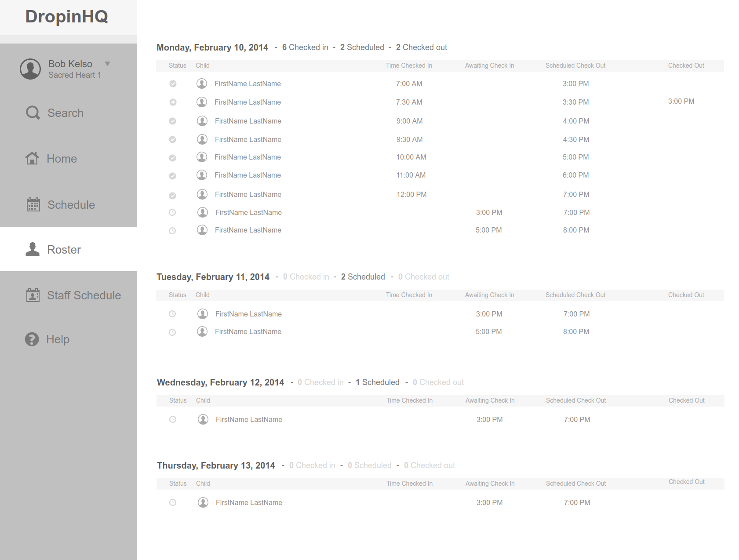This screenshot has width=739, height=560.
Task: Click the checked-out status icon on the 7:30 AM row
Action: point(173,102)
